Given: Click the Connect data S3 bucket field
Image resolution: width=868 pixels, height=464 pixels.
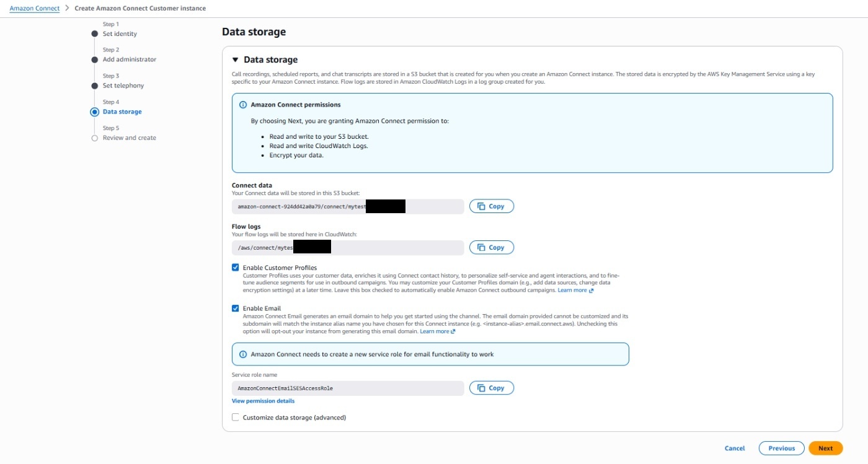Looking at the screenshot, I should click(x=348, y=206).
